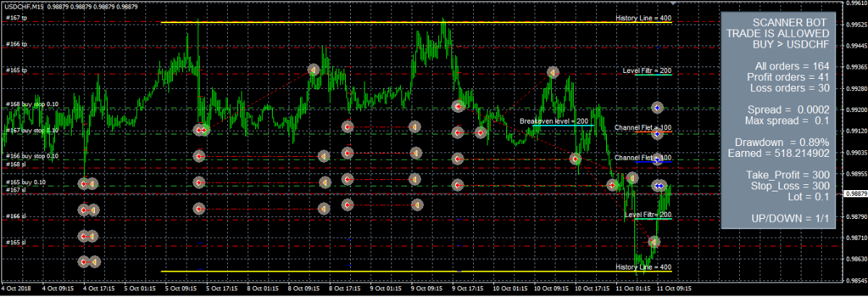Image resolution: width=868 pixels, height=297 pixels.
Task: Click the upper Channel Flet = 100 label
Action: (x=643, y=128)
